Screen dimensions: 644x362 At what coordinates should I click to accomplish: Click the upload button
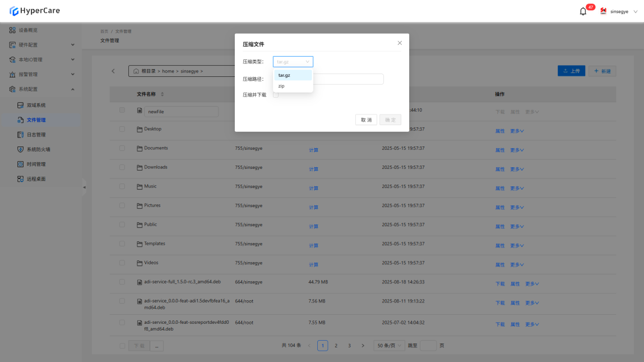pyautogui.click(x=572, y=71)
